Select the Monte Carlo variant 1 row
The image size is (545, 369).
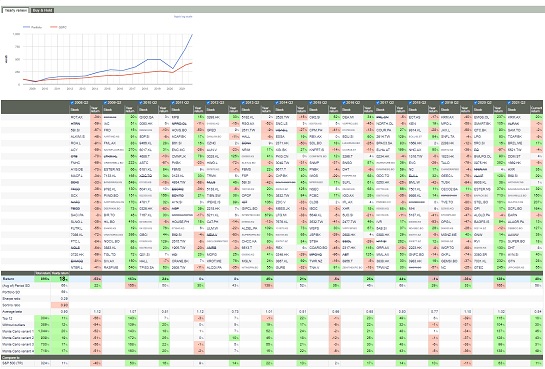17,331
